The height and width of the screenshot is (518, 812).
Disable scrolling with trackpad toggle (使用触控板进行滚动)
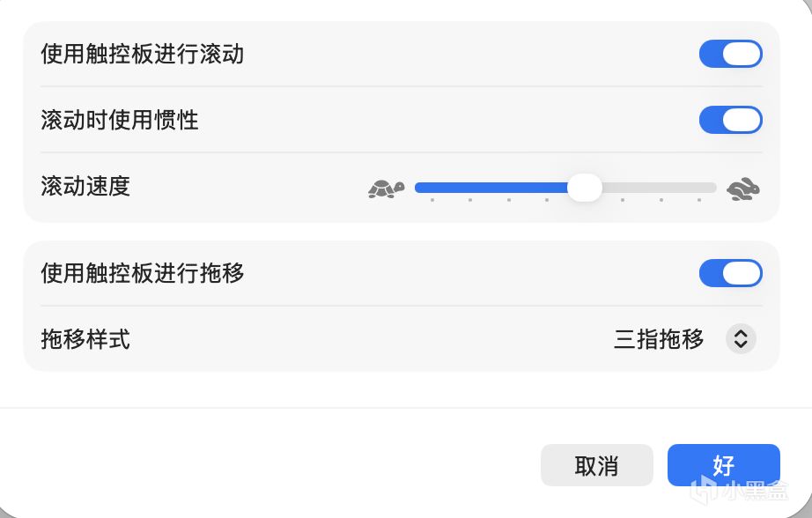point(730,54)
